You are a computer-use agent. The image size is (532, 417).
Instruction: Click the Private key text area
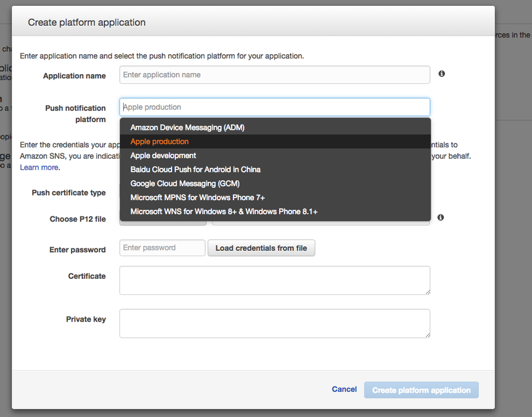(x=274, y=323)
